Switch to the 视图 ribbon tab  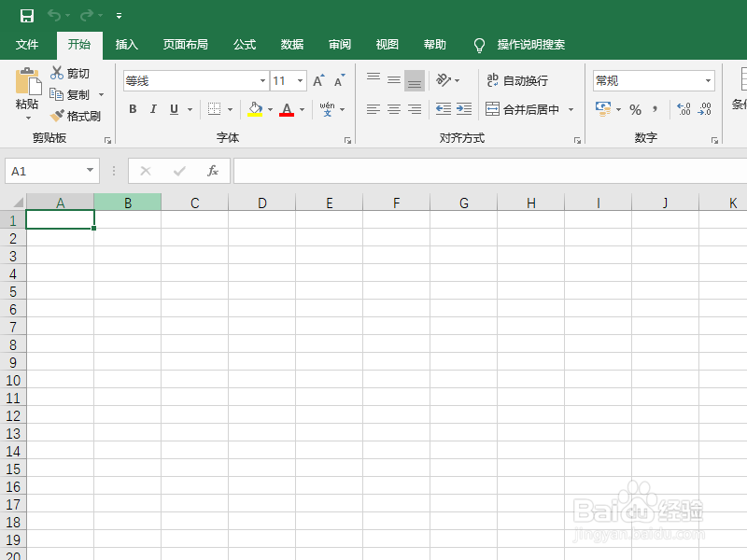pyautogui.click(x=388, y=45)
